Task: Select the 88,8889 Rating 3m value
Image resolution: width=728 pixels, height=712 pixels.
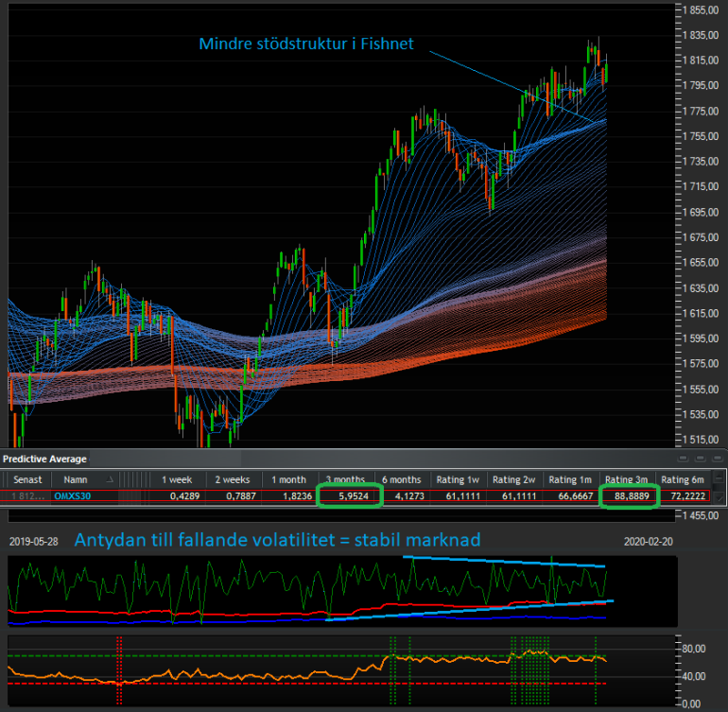Action: [632, 496]
